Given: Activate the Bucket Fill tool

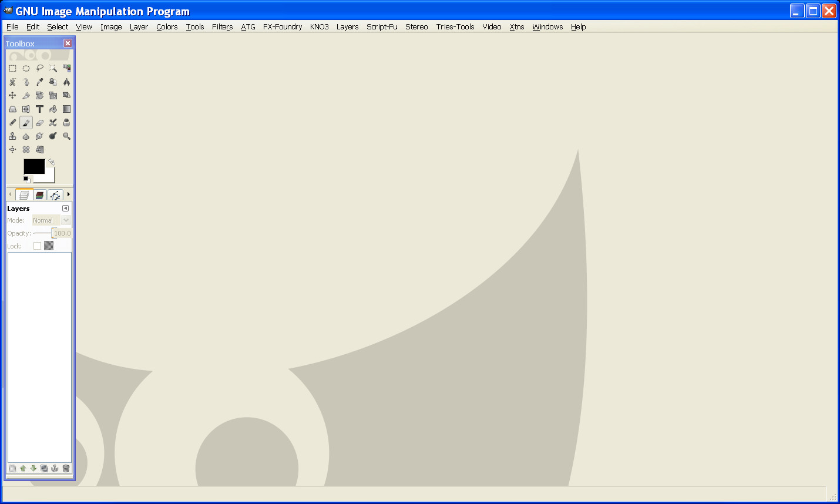Looking at the screenshot, I should (52, 109).
